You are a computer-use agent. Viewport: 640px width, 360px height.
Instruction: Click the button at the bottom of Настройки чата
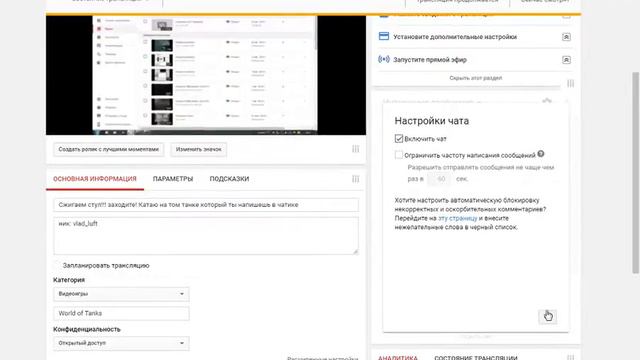coord(548,316)
